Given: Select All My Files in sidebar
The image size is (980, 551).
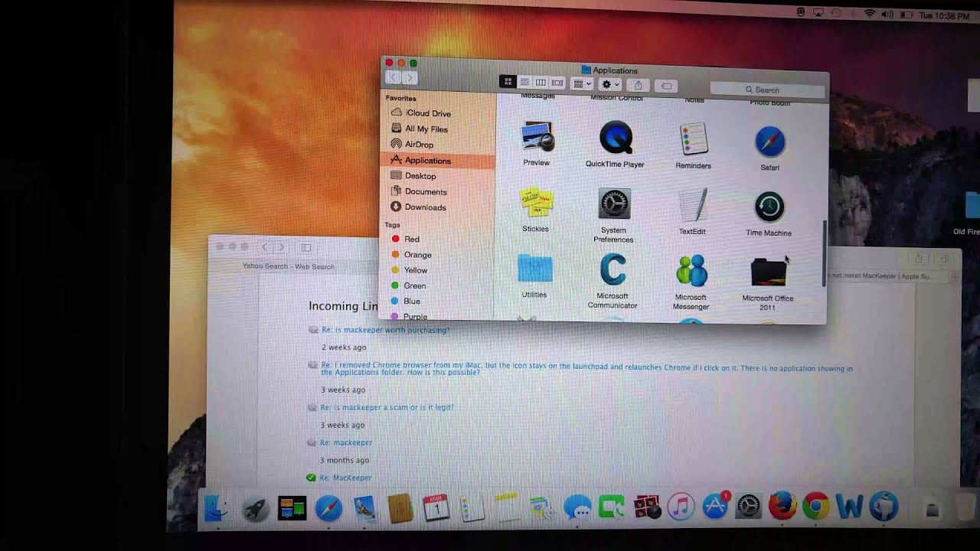Looking at the screenshot, I should [x=426, y=129].
